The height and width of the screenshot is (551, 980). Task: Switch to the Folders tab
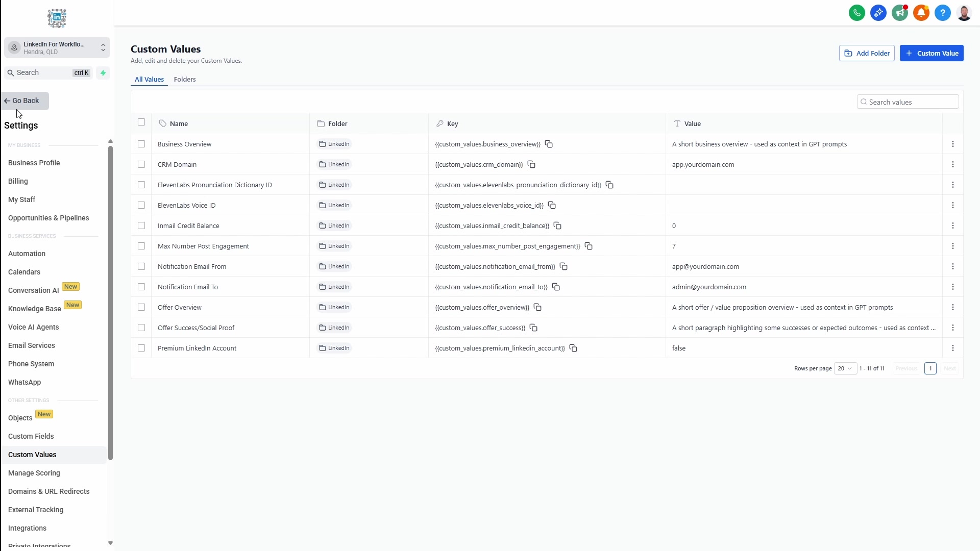click(185, 80)
